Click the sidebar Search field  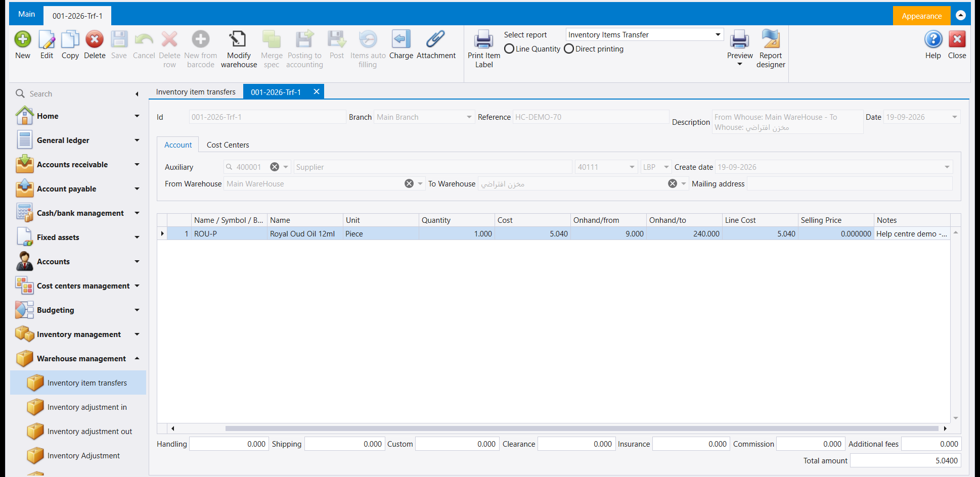tap(76, 94)
